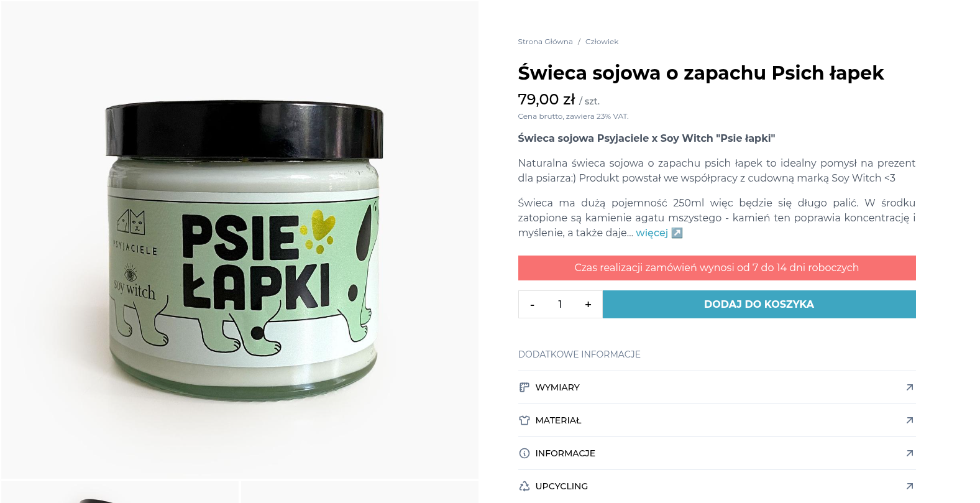This screenshot has width=980, height=503.
Task: Increase quantity with the plus button
Action: [x=588, y=305]
